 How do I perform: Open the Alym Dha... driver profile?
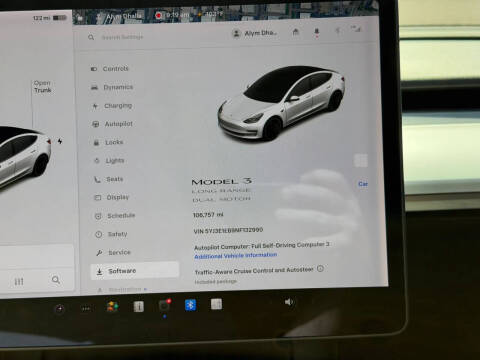pos(255,33)
